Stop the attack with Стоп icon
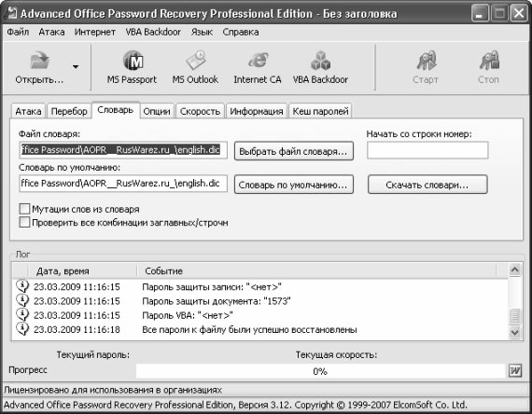The image size is (532, 414). [x=489, y=61]
